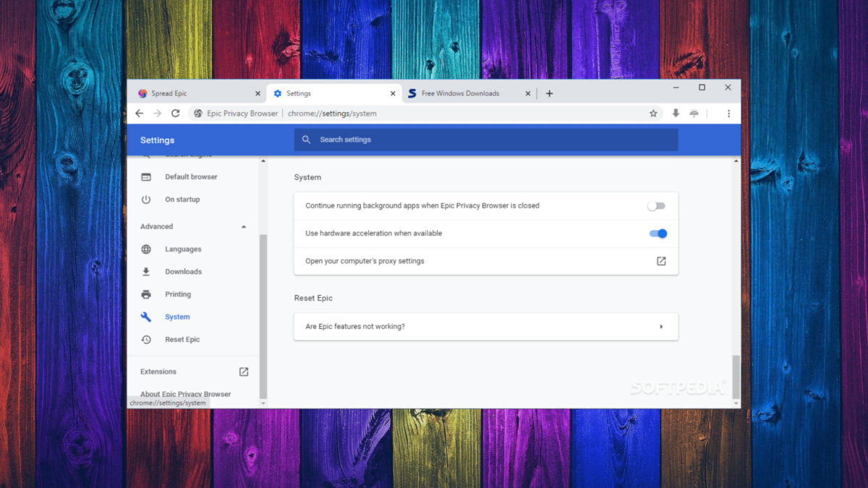Collapse the Advanced section arrow

244,227
